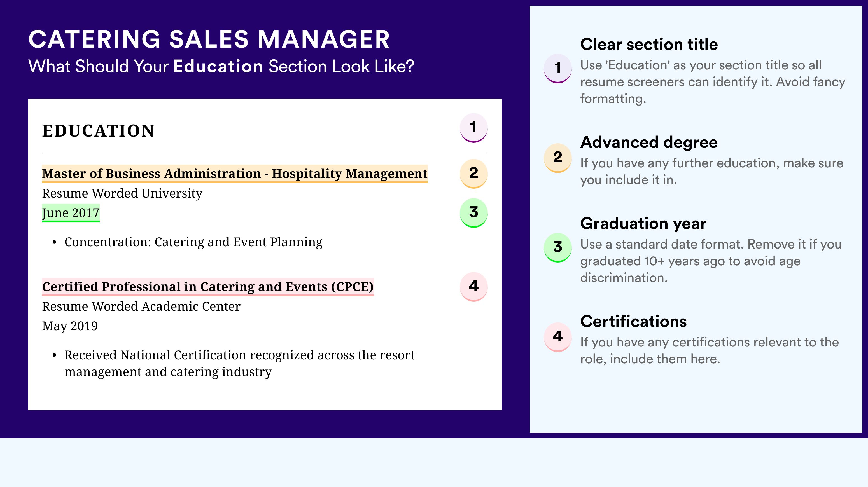Click the Graduation year heading

point(643,224)
